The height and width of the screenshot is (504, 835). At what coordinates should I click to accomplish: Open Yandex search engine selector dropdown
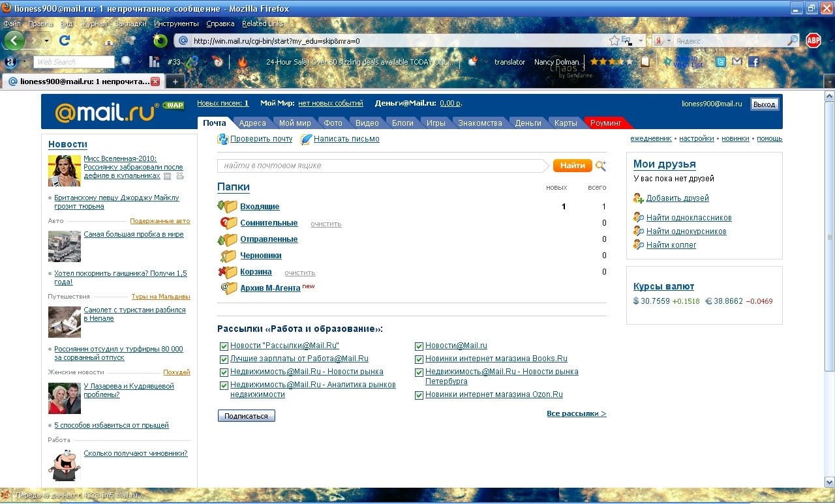[x=669, y=40]
